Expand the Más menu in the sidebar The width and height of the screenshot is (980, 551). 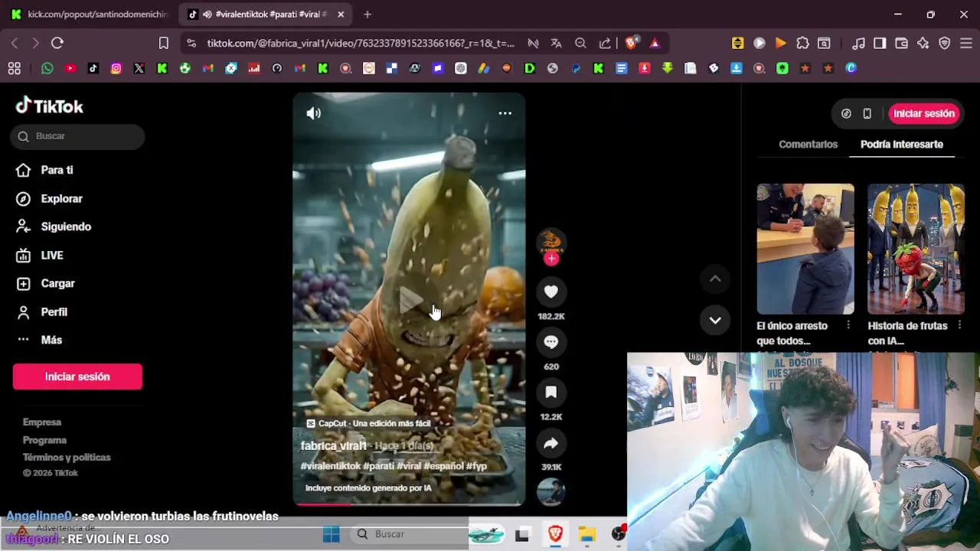pos(51,340)
